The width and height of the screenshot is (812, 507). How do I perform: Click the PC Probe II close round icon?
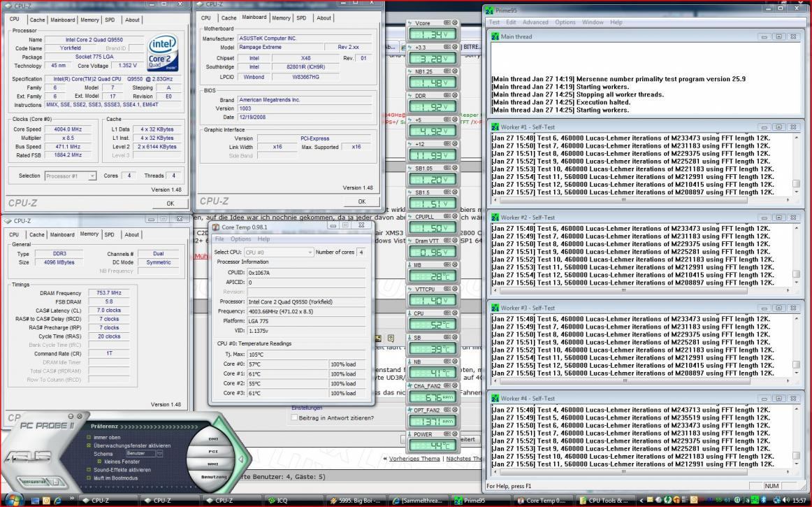point(79,416)
